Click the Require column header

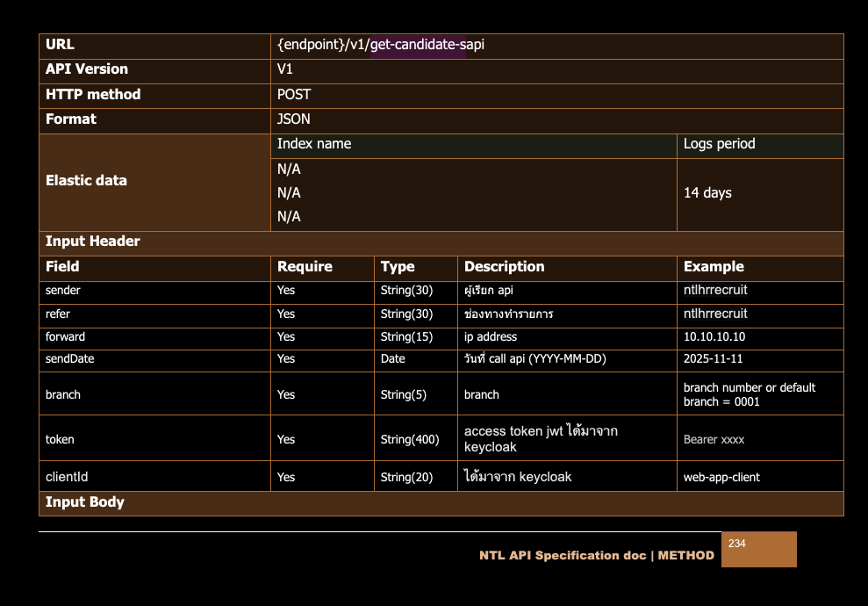pyautogui.click(x=305, y=267)
